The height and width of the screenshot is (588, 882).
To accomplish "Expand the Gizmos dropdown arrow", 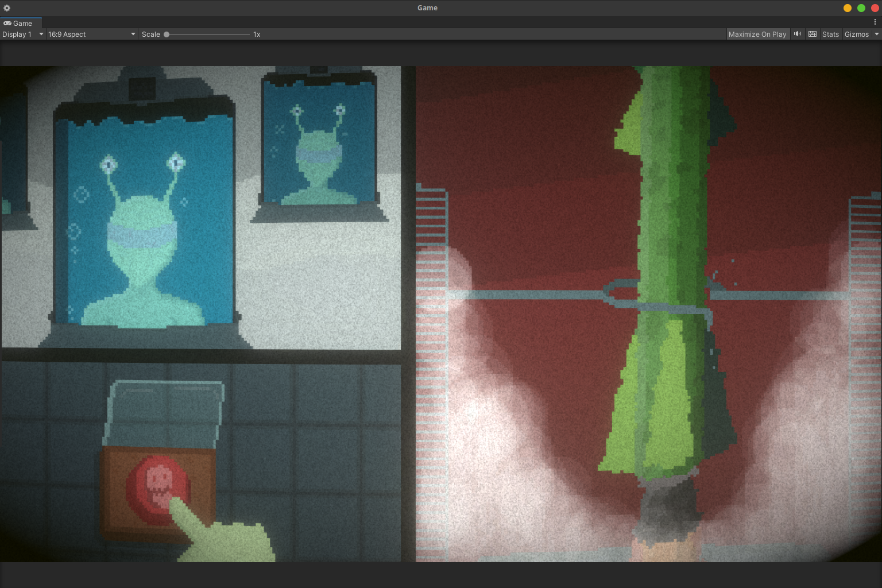I will [x=877, y=34].
